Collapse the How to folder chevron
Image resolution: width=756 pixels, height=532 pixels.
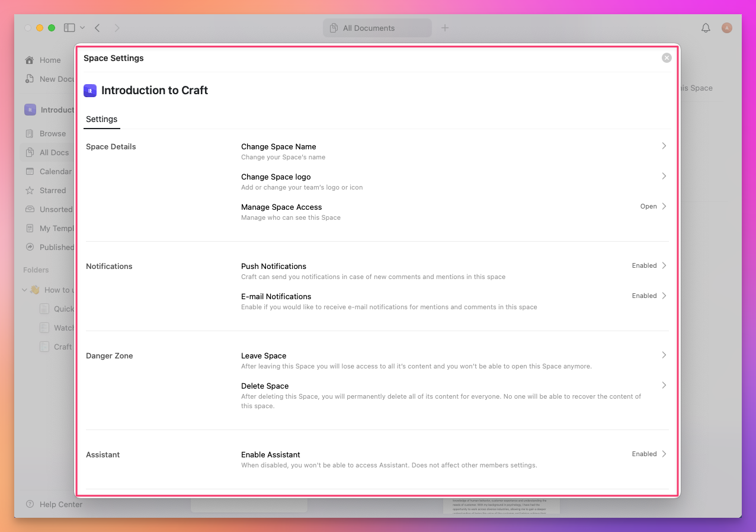pyautogui.click(x=24, y=290)
